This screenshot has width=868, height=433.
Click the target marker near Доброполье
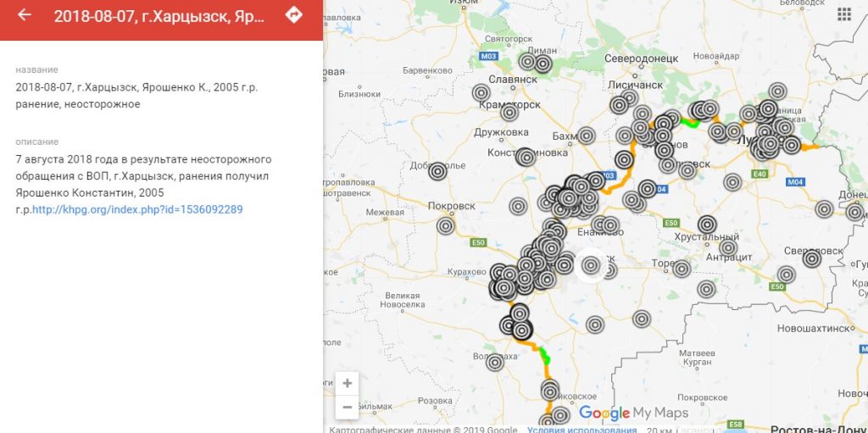[x=437, y=171]
